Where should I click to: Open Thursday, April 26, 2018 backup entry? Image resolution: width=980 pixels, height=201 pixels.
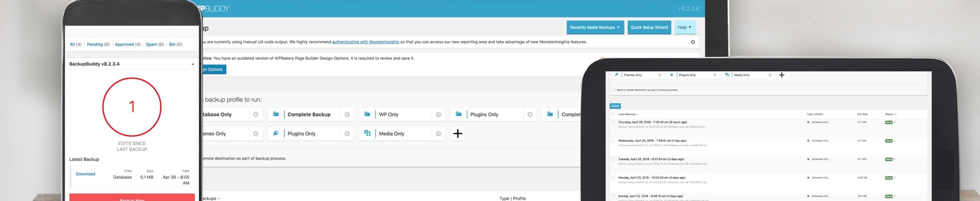[652, 122]
